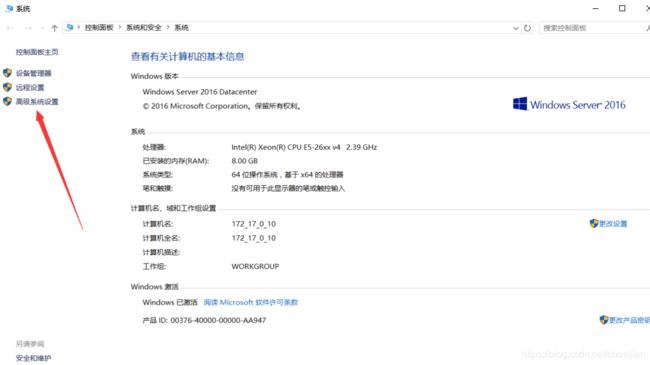Open address bar history dropdown

(516, 28)
